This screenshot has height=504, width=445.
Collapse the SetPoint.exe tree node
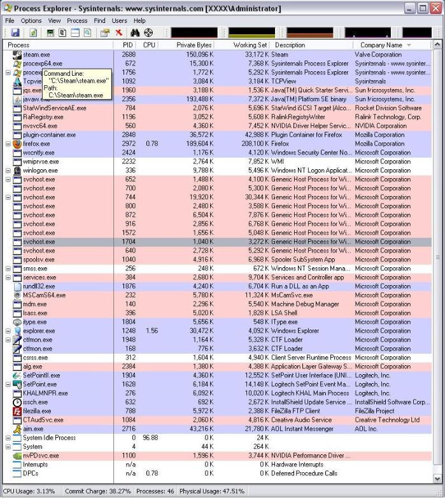[x=8, y=384]
